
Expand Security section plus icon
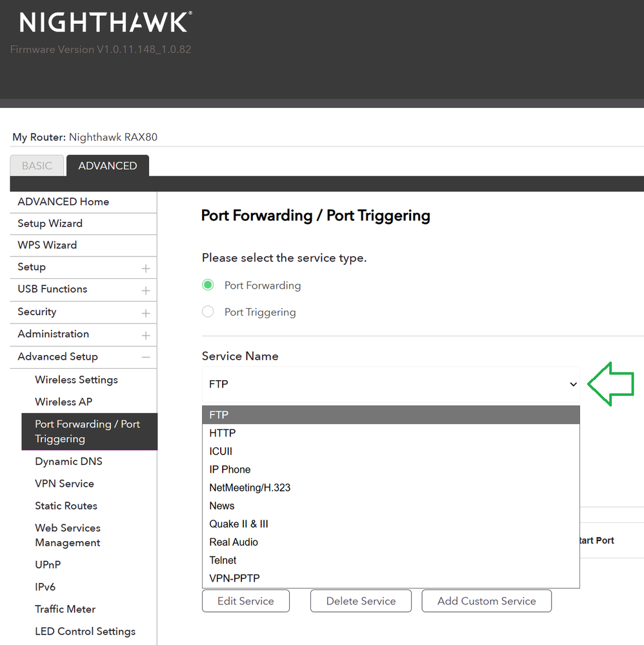(146, 313)
